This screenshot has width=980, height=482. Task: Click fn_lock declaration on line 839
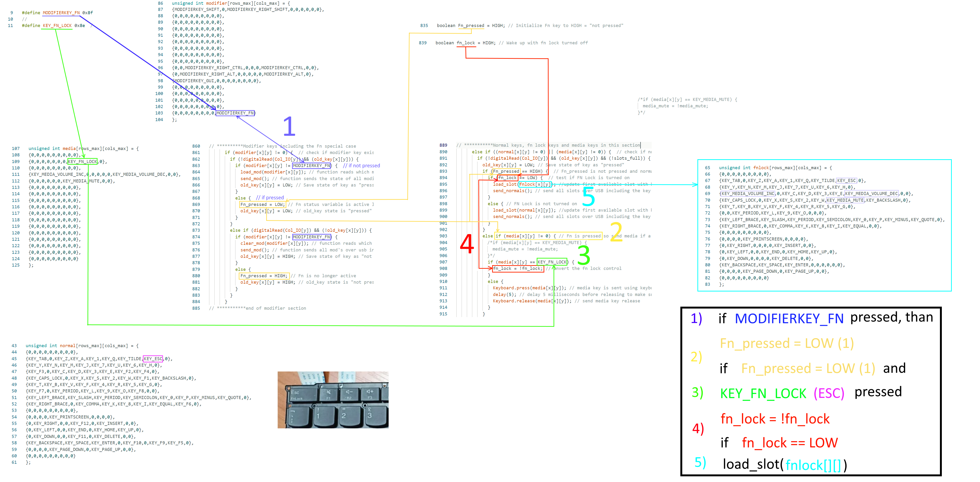coord(466,43)
